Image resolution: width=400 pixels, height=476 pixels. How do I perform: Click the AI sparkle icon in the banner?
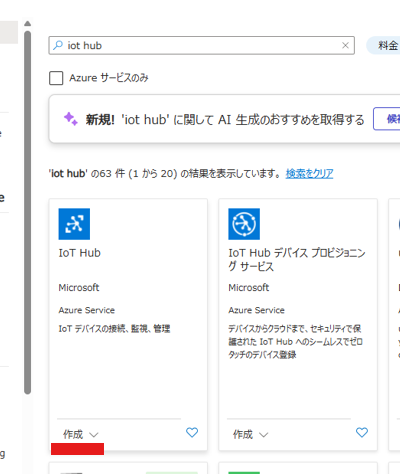71,119
